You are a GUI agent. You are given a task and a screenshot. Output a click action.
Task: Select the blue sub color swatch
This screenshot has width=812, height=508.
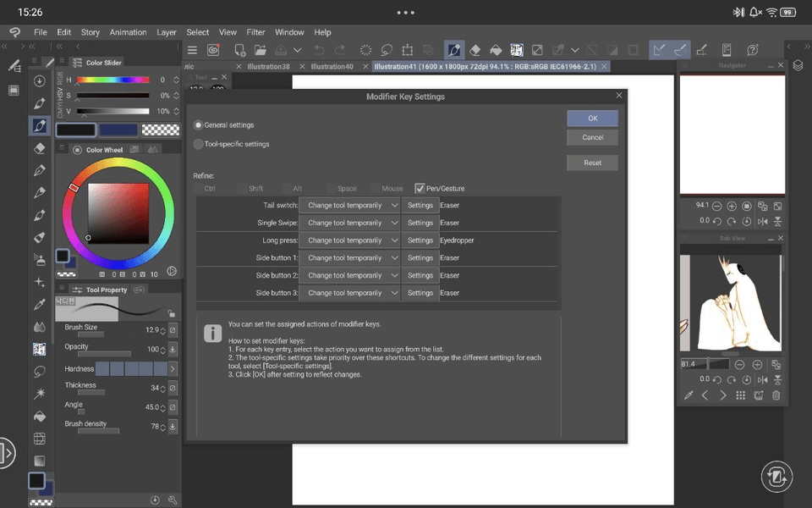point(118,130)
